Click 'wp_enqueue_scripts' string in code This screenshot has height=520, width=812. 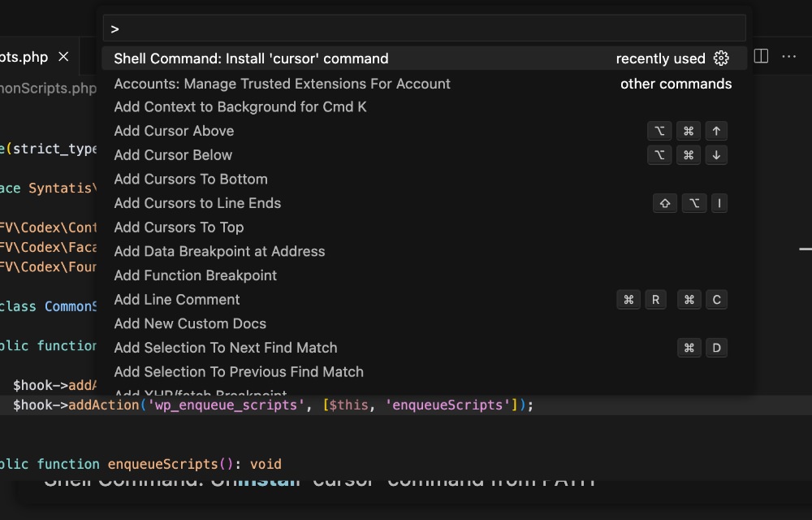[x=227, y=405]
